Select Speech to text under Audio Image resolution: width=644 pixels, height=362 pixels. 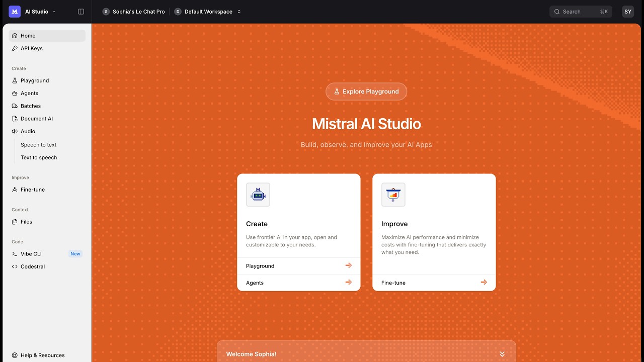[39, 145]
